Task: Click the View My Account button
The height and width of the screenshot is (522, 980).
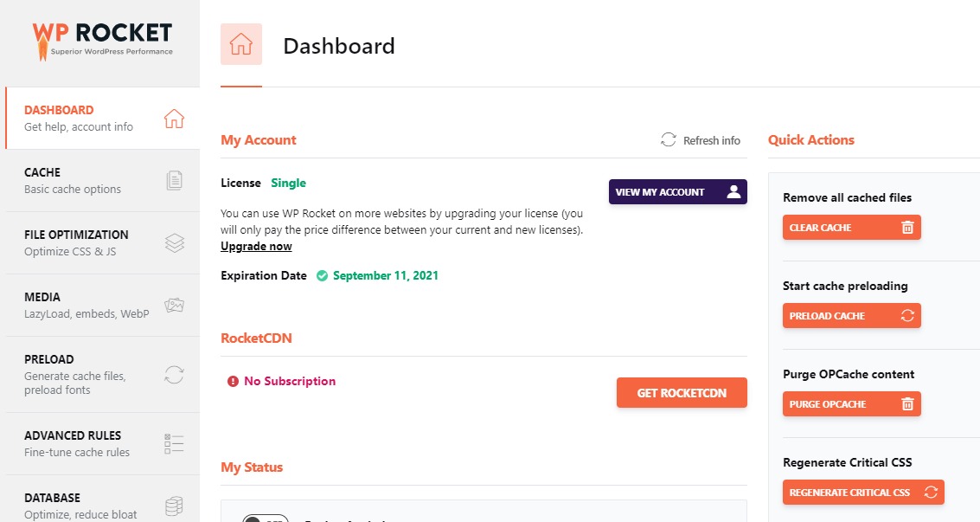Action: click(x=678, y=192)
